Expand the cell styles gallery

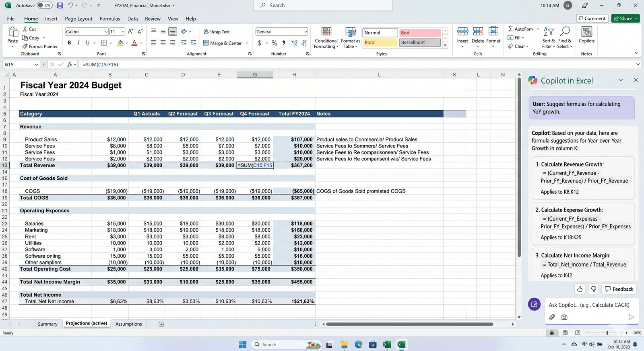point(445,46)
